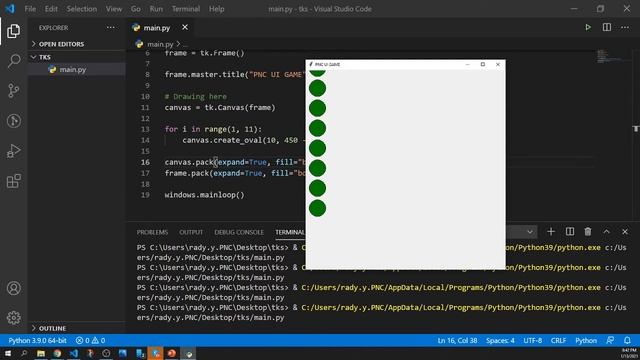Screen dimensions: 640x360
Task: Select main.py in the Explorer tree
Action: point(77,69)
